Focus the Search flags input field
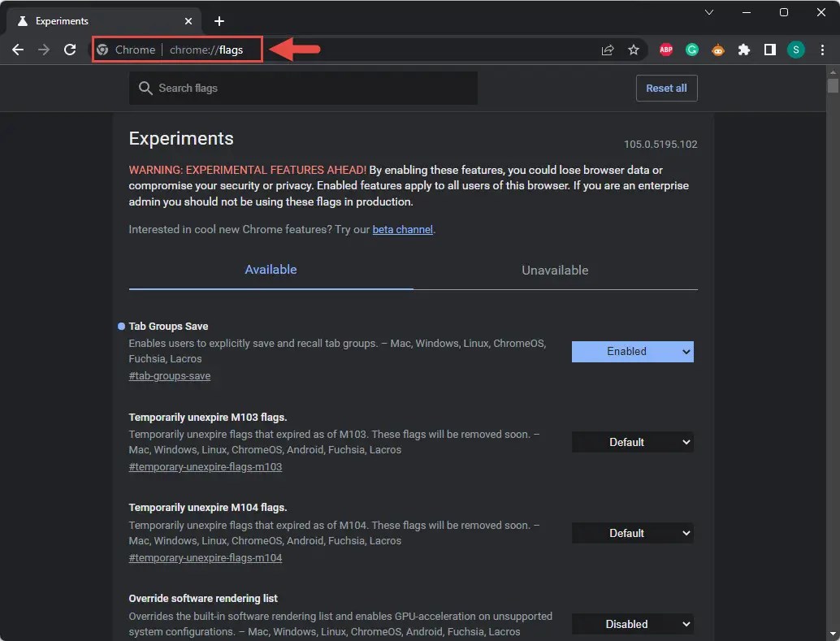This screenshot has width=840, height=641. click(303, 88)
